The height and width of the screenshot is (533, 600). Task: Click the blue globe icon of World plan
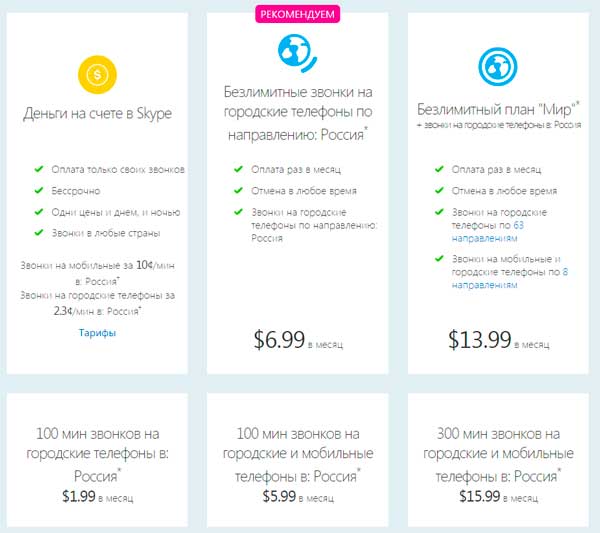(498, 68)
